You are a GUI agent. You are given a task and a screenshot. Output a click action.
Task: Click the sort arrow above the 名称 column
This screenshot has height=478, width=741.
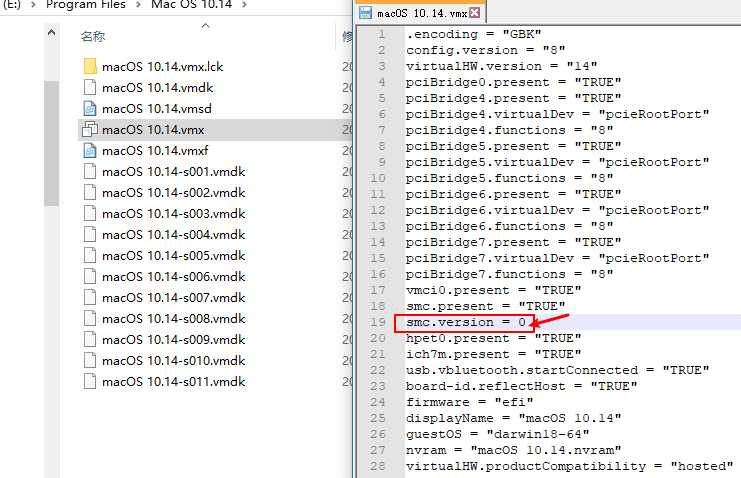[205, 26]
